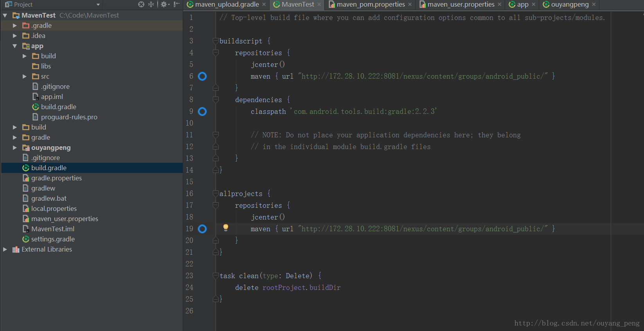
Task: Expand External Libraries
Action: (x=5, y=249)
